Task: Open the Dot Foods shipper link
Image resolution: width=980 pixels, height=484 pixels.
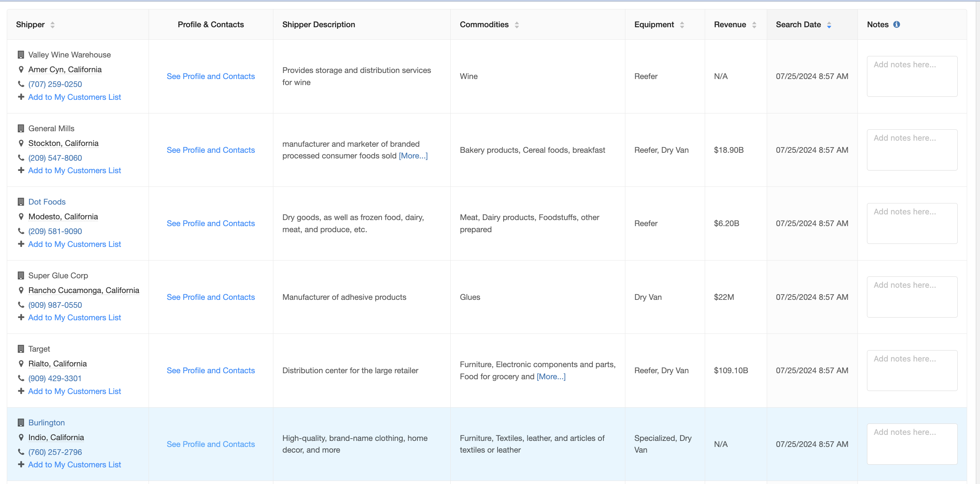Action: pos(47,202)
